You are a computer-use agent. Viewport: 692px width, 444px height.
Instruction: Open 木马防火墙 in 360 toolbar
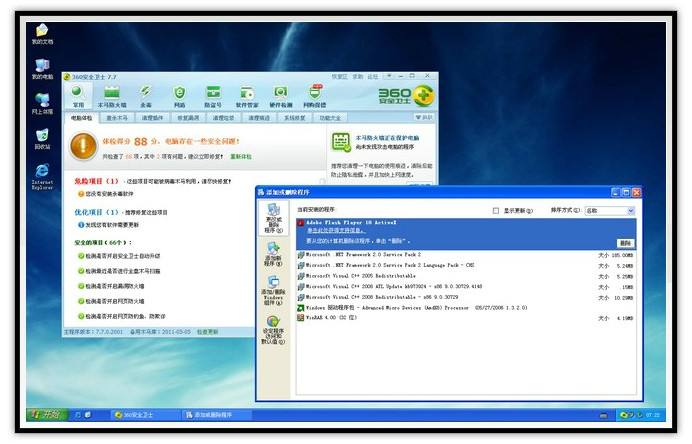pyautogui.click(x=112, y=96)
